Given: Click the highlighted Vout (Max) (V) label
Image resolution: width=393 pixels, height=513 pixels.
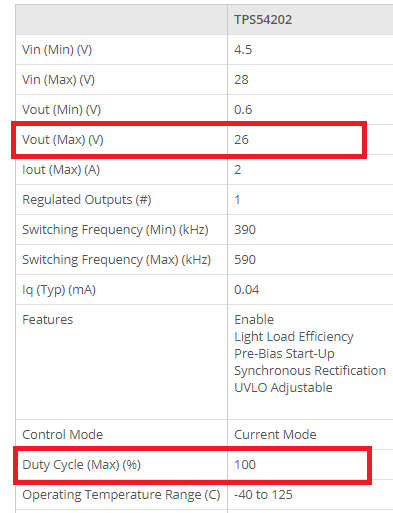Looking at the screenshot, I should tap(63, 140).
